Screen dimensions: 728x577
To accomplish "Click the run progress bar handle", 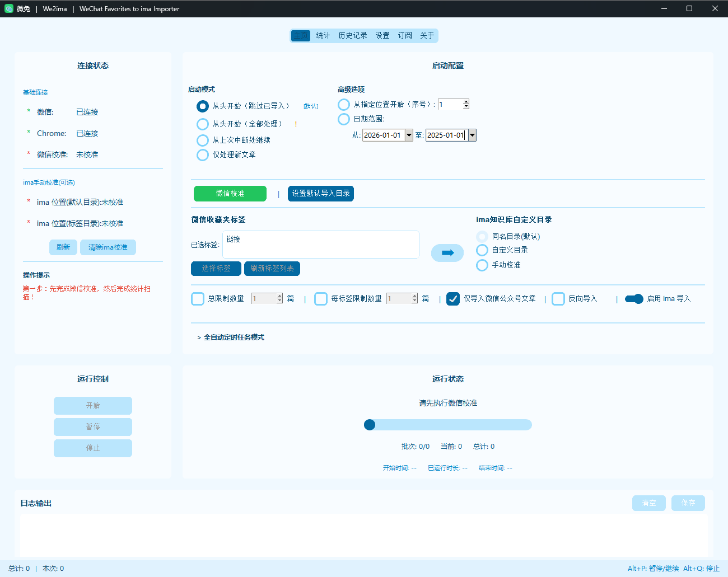I will tap(370, 425).
